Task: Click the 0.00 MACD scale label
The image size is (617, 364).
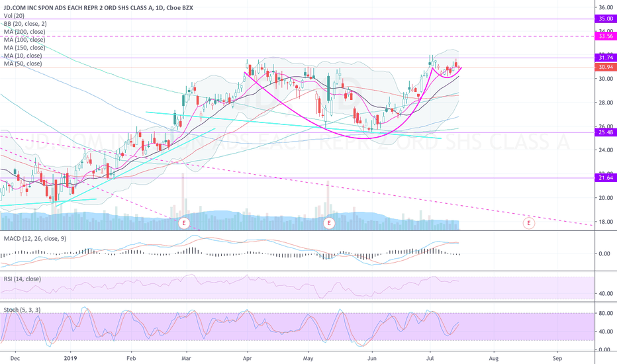Action: point(606,253)
